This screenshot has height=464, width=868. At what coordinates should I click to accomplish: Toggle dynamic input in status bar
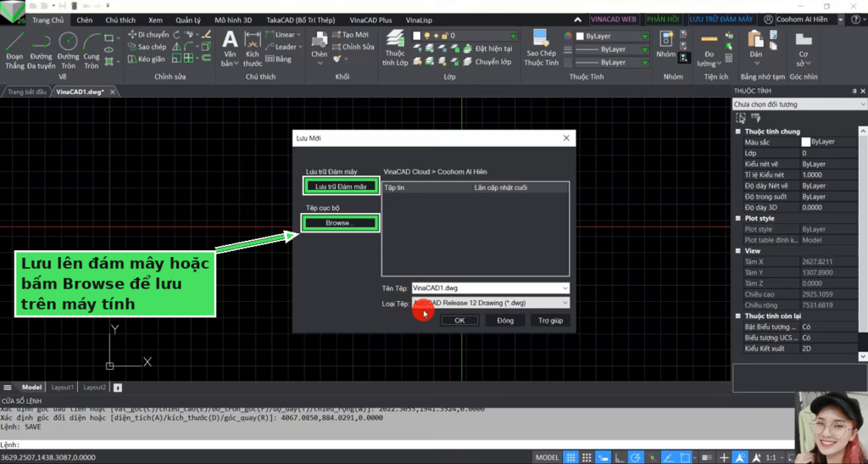pyautogui.click(x=603, y=457)
